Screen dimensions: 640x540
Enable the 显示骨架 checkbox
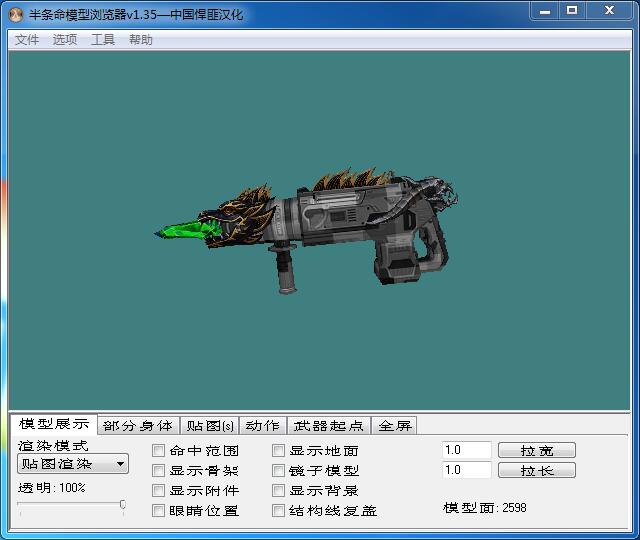[x=158, y=471]
